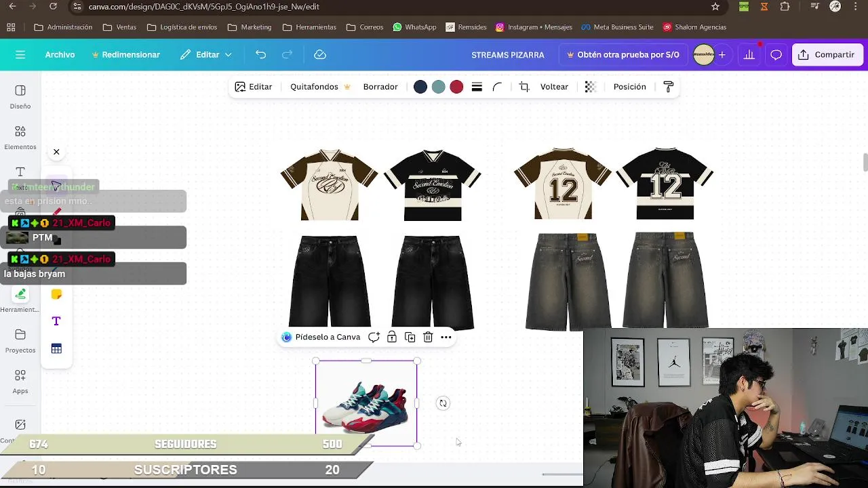Select the purple text tool

(x=56, y=321)
